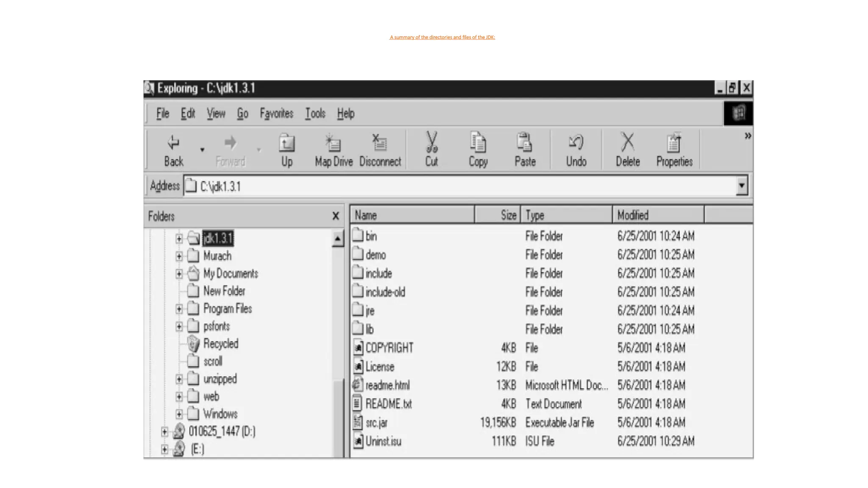Select the include folder icon
The height and width of the screenshot is (488, 868).
tap(358, 272)
